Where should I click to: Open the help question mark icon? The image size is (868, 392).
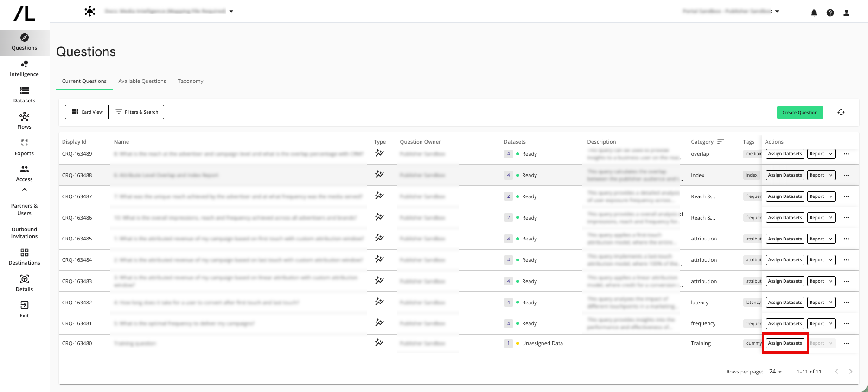point(830,13)
